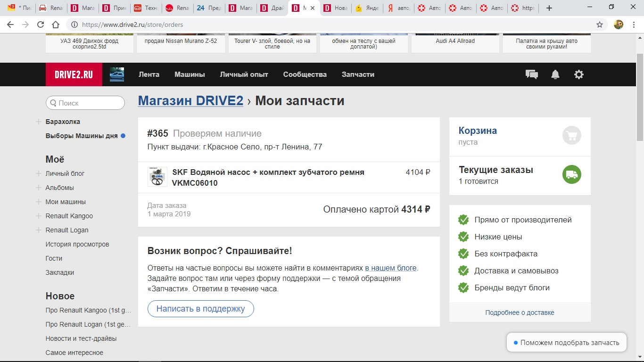Open the продам Nissan Murano Z-52 card

(x=181, y=43)
